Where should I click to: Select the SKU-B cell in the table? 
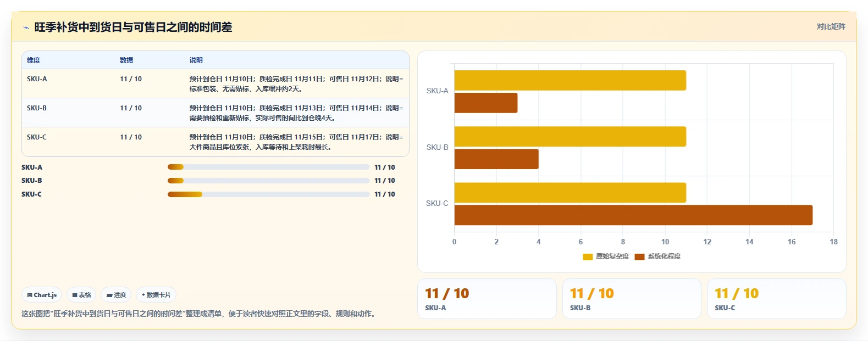coord(37,108)
